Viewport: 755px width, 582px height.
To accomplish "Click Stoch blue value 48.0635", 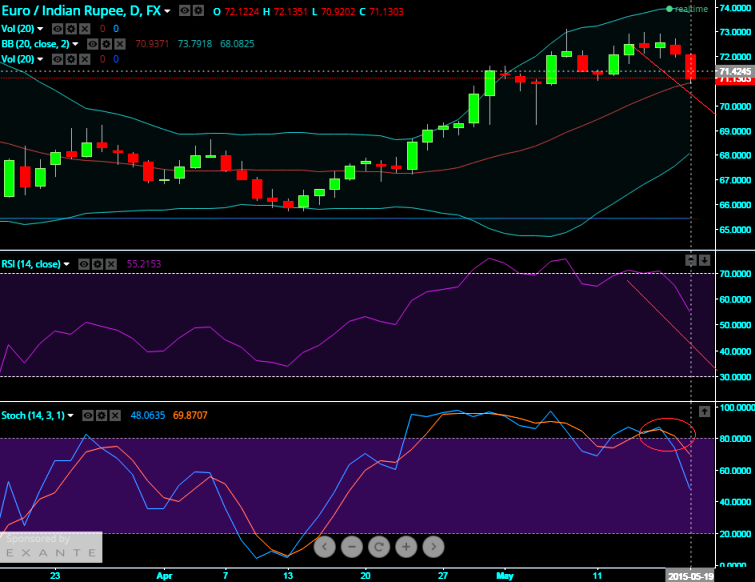I will pyautogui.click(x=148, y=415).
